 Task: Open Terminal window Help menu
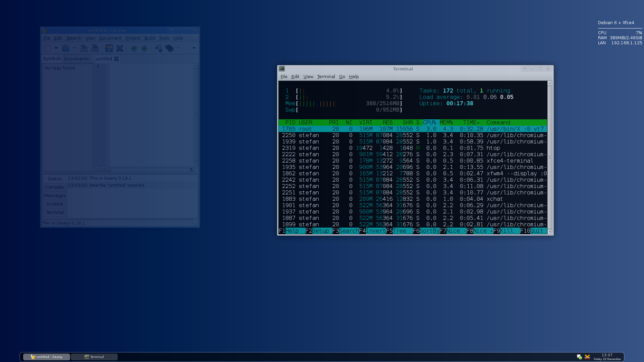pyautogui.click(x=354, y=76)
